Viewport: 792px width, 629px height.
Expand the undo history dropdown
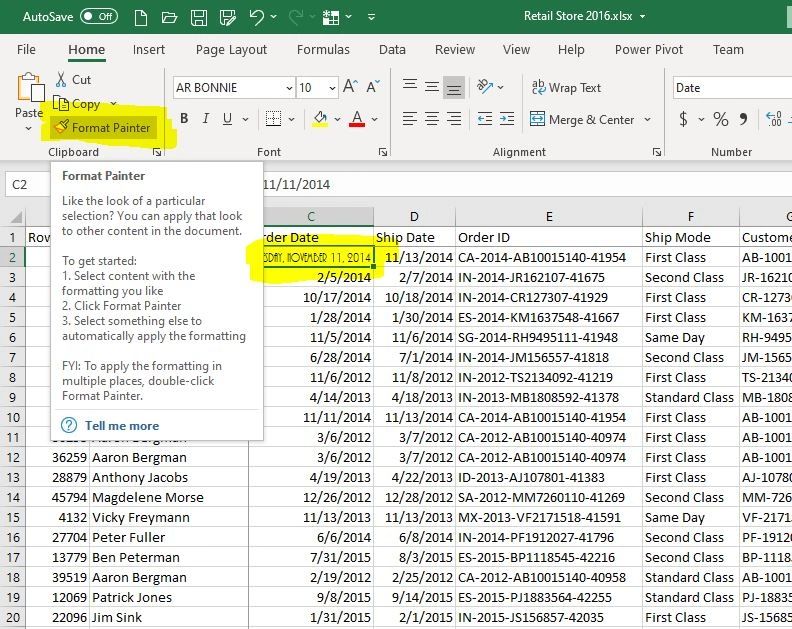pos(274,17)
